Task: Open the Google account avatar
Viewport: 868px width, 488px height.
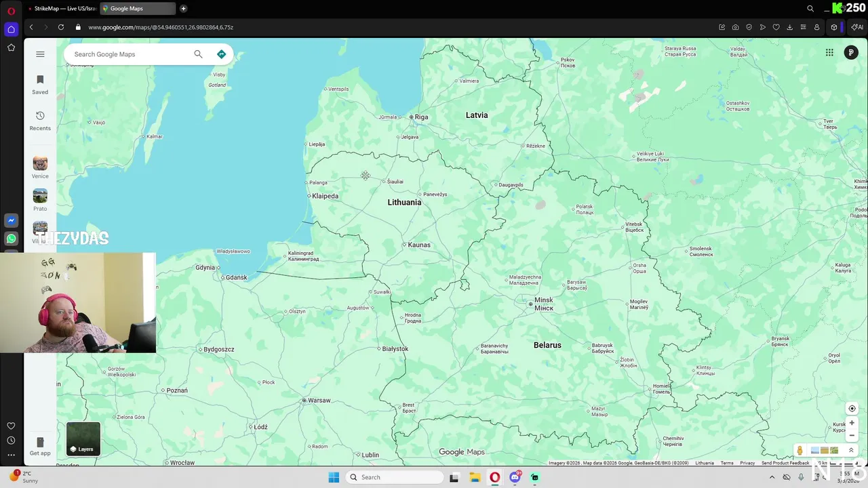Action: tap(851, 52)
